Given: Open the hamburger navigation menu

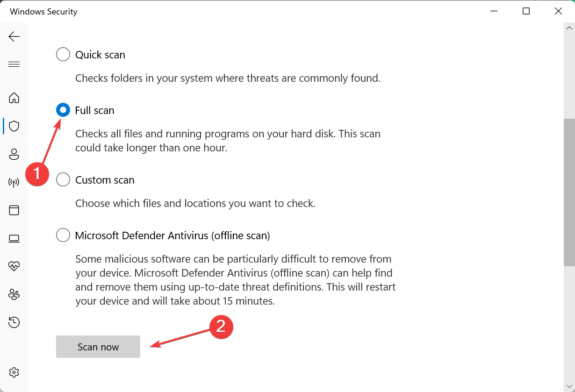Looking at the screenshot, I should click(14, 64).
